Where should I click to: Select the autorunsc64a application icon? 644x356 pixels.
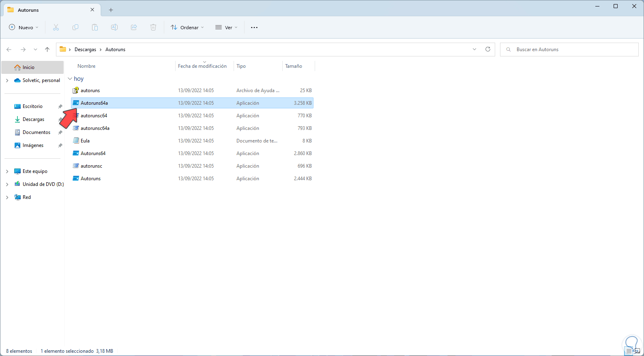coord(75,128)
